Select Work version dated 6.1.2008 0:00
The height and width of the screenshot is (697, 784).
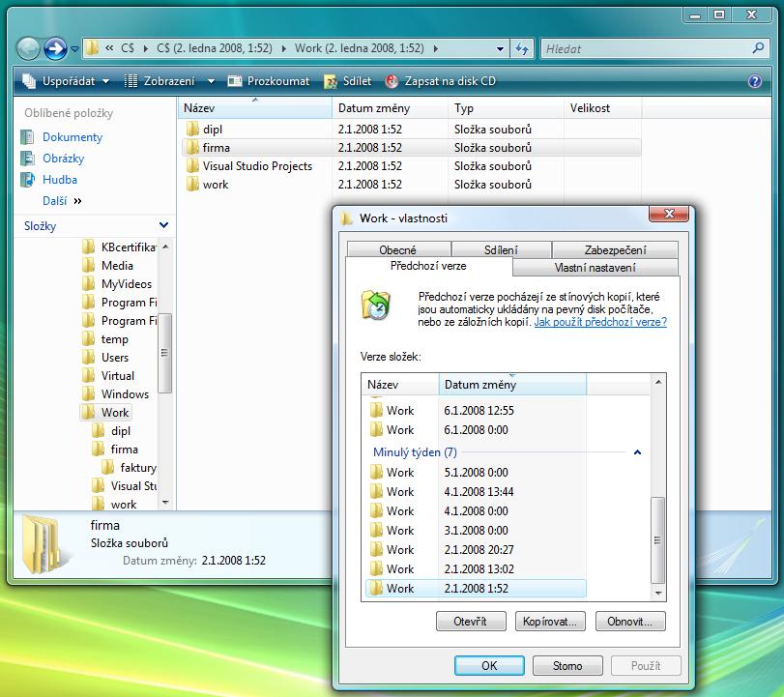pos(476,430)
